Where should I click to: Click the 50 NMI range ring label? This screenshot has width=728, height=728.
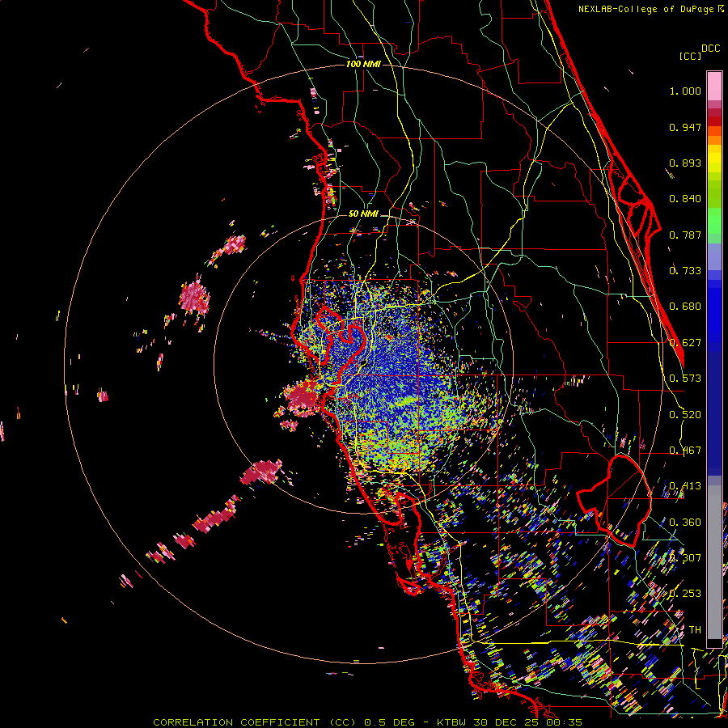click(x=363, y=214)
